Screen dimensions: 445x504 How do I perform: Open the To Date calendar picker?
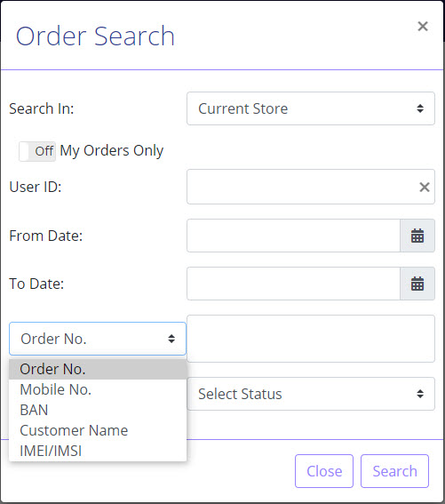[x=417, y=284]
